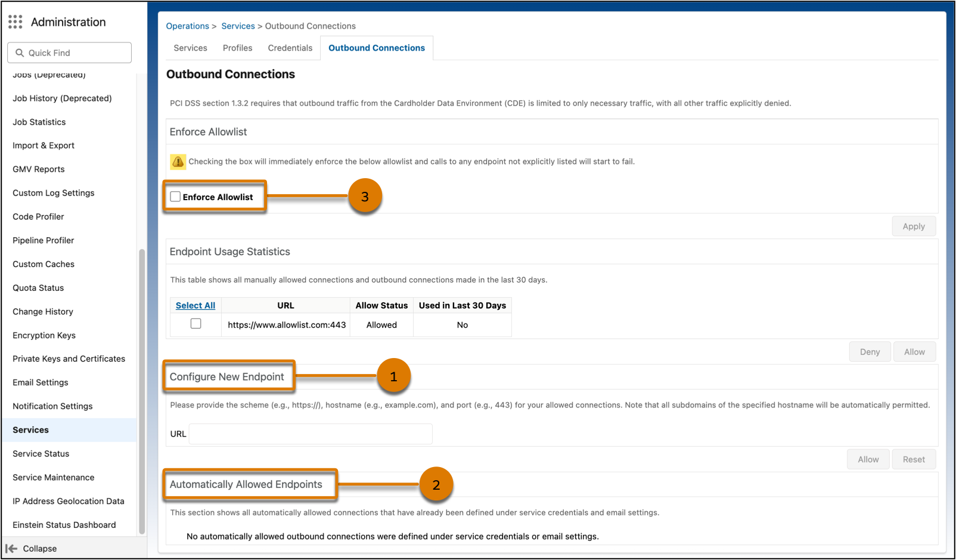Click the Deny button

[x=870, y=352]
